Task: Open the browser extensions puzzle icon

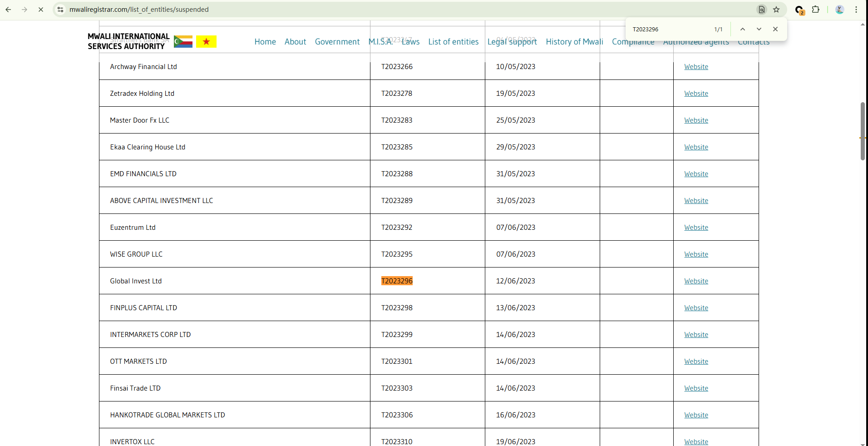Action: [x=816, y=10]
